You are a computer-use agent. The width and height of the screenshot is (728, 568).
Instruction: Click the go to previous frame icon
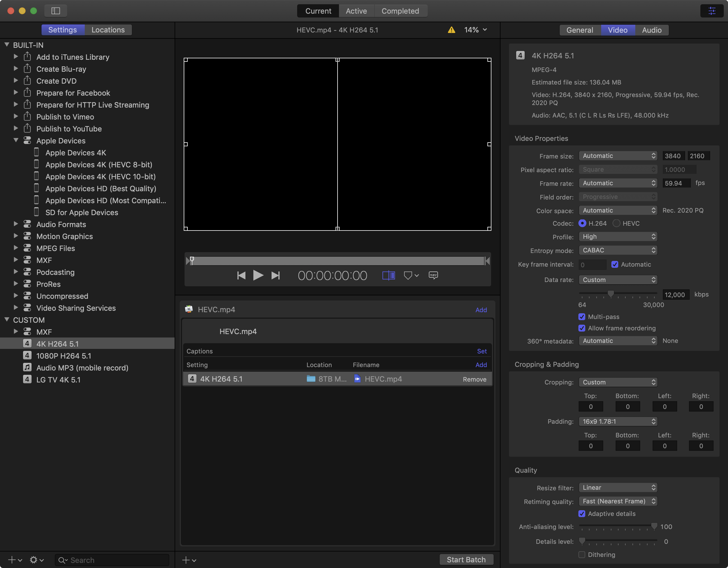[241, 275]
